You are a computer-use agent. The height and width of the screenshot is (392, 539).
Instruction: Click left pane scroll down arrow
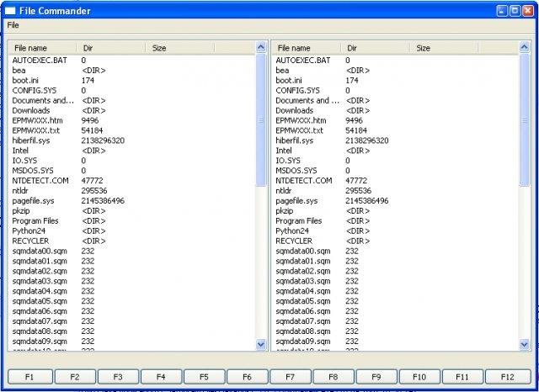261,344
